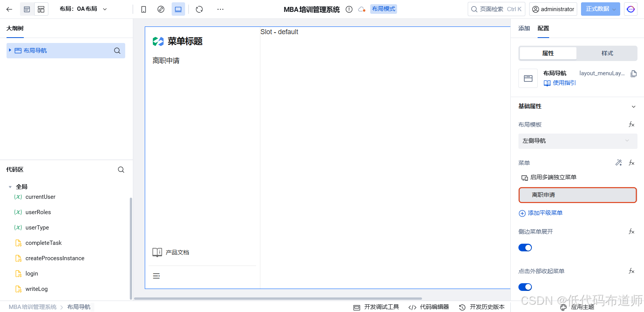Screen dimensions: 644x312
Task: Click the Slot - default area label
Action: [x=279, y=32]
